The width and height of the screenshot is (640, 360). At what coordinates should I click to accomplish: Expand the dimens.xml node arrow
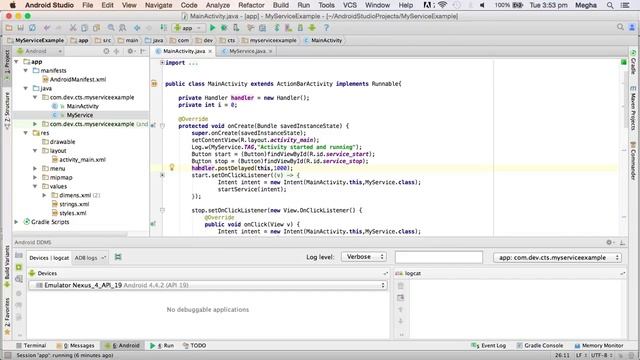(x=44, y=195)
